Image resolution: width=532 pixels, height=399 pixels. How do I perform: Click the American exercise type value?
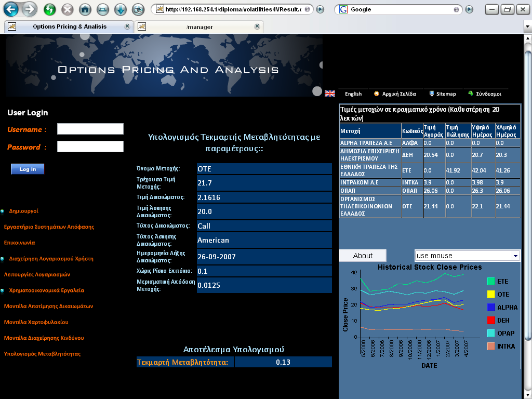264,240
